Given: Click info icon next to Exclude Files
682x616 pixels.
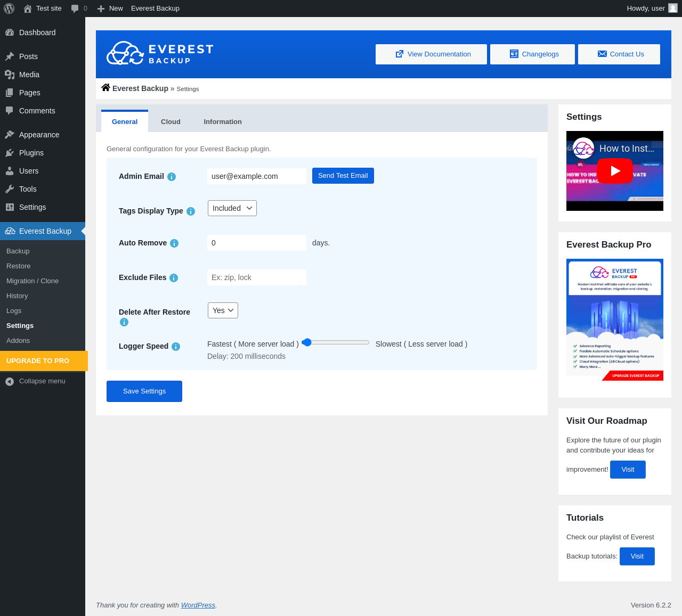Looking at the screenshot, I should (x=174, y=278).
